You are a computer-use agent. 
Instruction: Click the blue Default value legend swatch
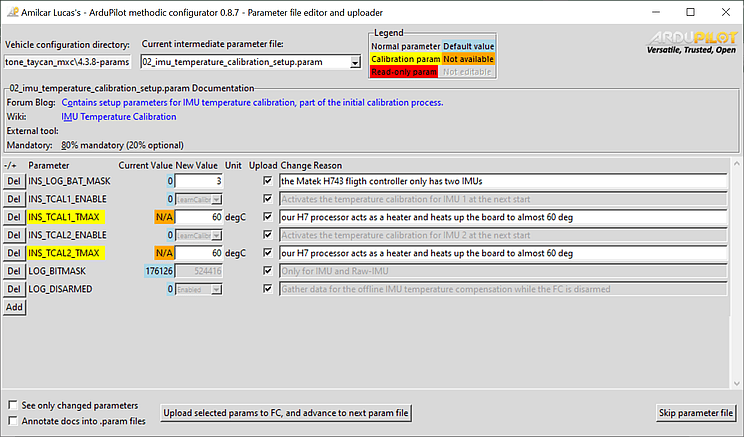pyautogui.click(x=468, y=46)
